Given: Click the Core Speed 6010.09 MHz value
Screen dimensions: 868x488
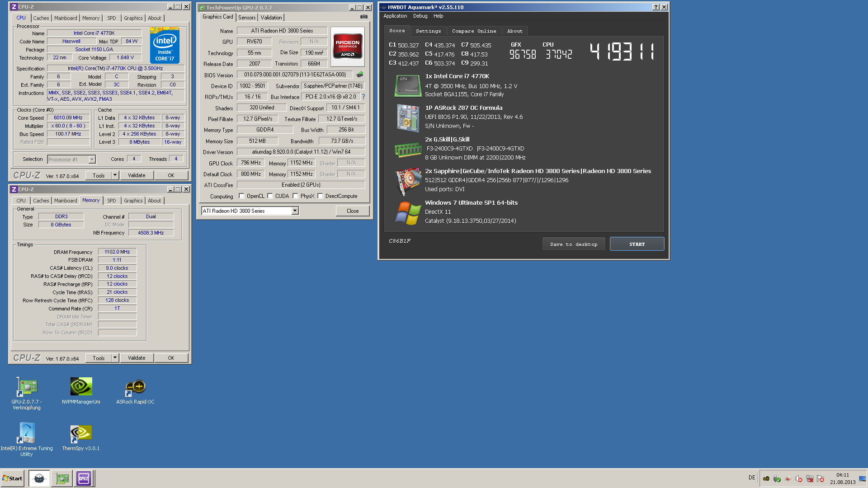Looking at the screenshot, I should pyautogui.click(x=68, y=117).
